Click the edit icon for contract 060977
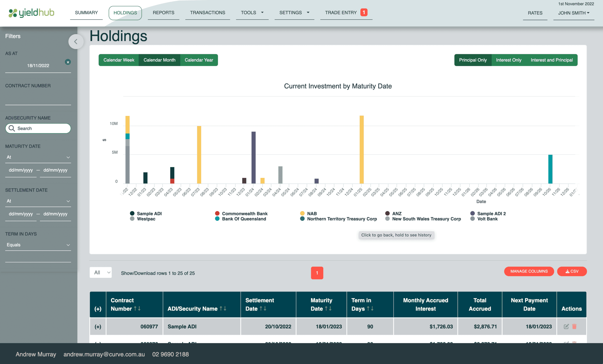 point(566,326)
